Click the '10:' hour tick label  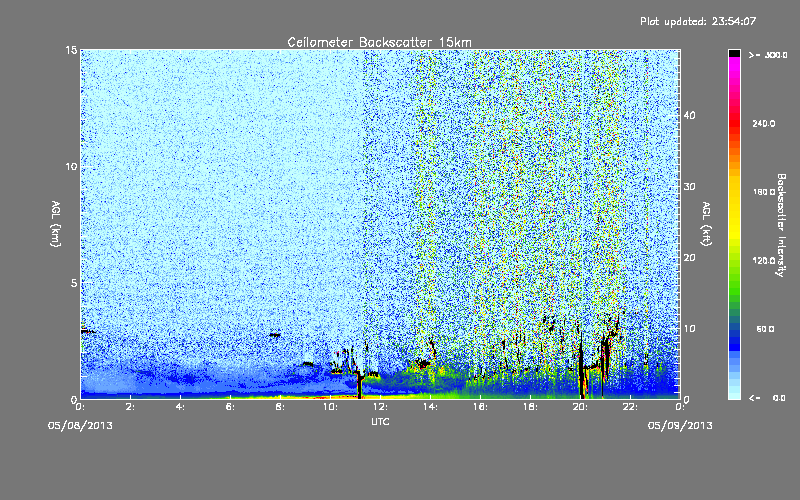[330, 407]
